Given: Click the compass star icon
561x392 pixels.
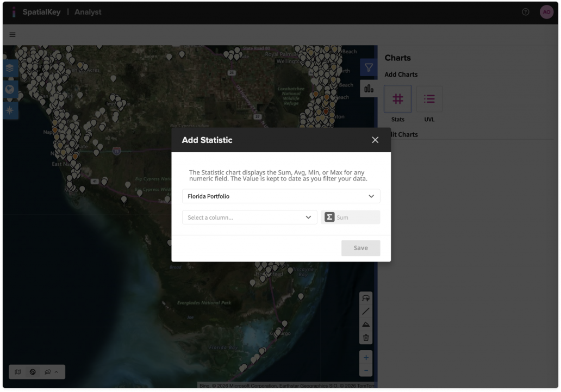Looking at the screenshot, I should (11, 110).
